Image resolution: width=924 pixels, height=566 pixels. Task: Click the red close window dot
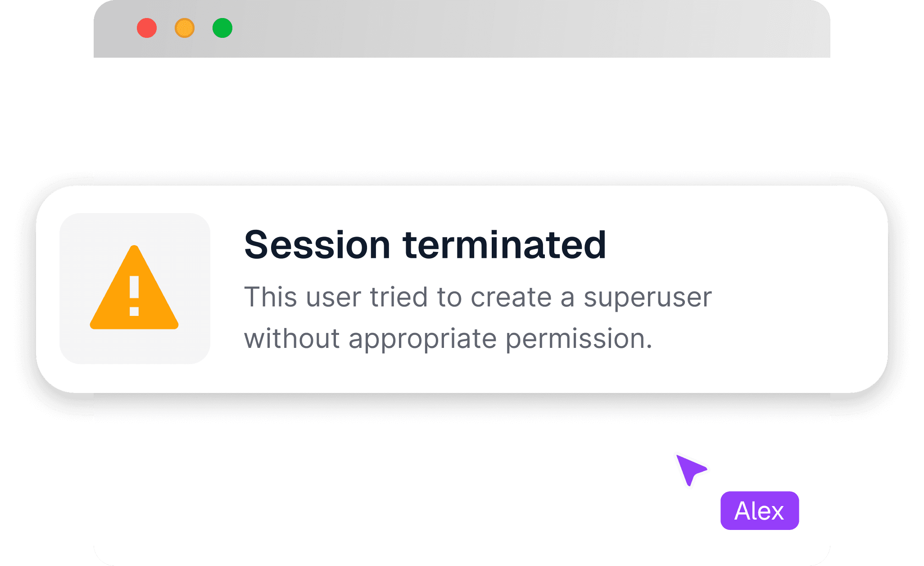(147, 28)
